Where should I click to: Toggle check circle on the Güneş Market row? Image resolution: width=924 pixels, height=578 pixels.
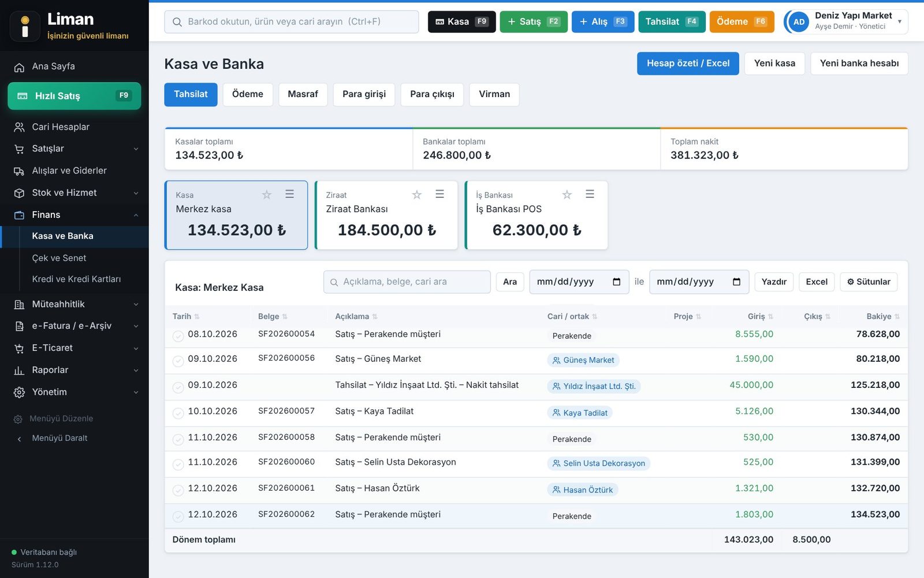pos(178,361)
